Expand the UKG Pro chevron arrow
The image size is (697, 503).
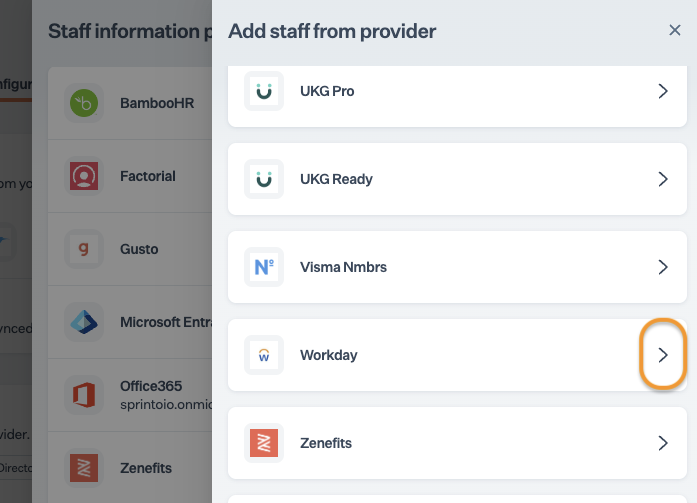pyautogui.click(x=663, y=91)
